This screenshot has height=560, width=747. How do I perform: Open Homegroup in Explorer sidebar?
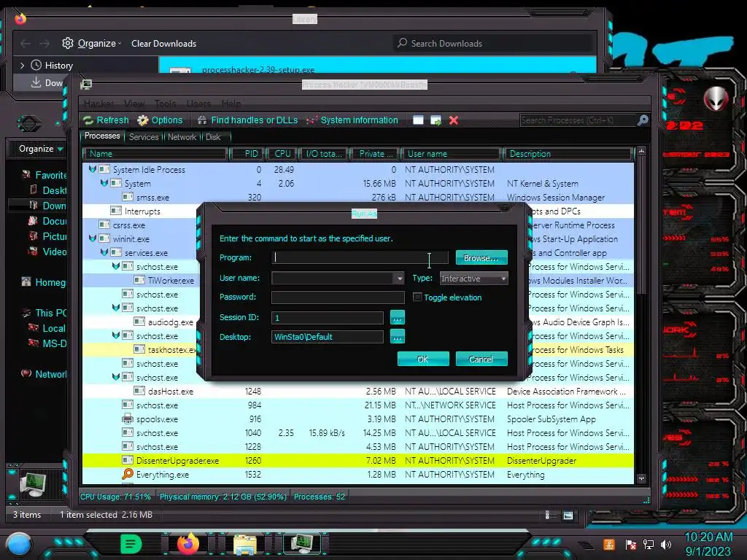click(44, 282)
